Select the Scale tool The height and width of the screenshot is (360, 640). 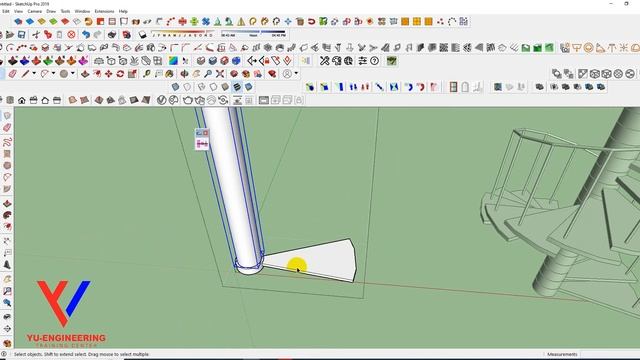(132, 74)
